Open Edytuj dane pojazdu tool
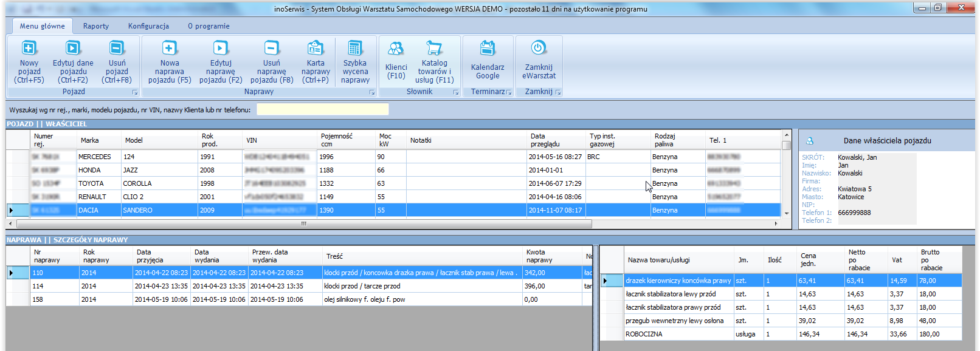 pyautogui.click(x=73, y=48)
